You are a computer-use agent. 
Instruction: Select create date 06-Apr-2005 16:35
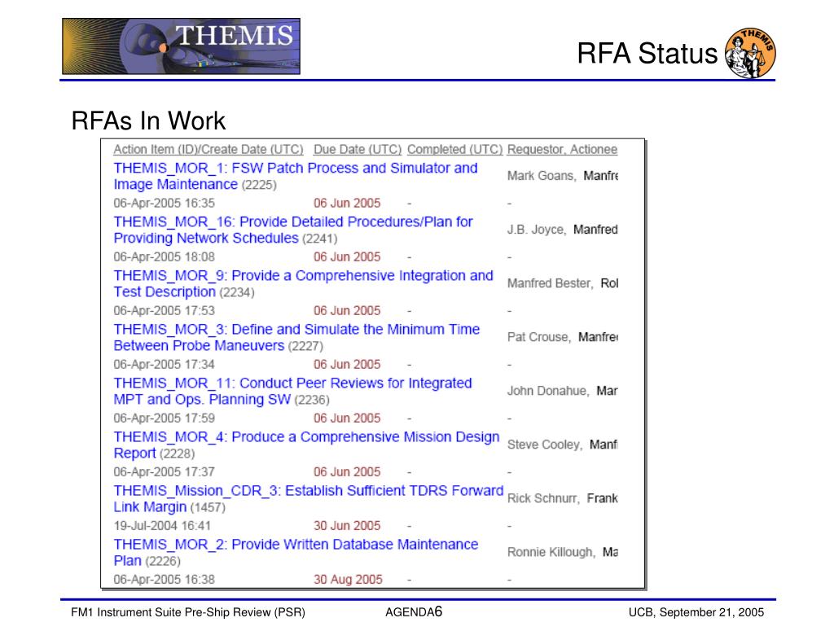164,204
